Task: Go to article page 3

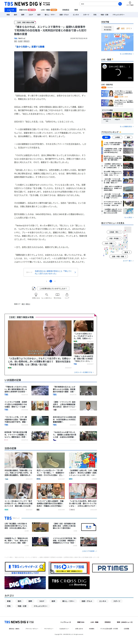Action: tap(55, 281)
